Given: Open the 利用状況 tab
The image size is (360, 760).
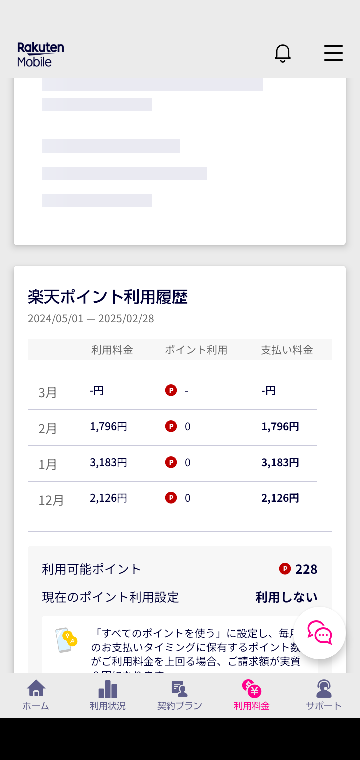Looking at the screenshot, I should (x=108, y=695).
